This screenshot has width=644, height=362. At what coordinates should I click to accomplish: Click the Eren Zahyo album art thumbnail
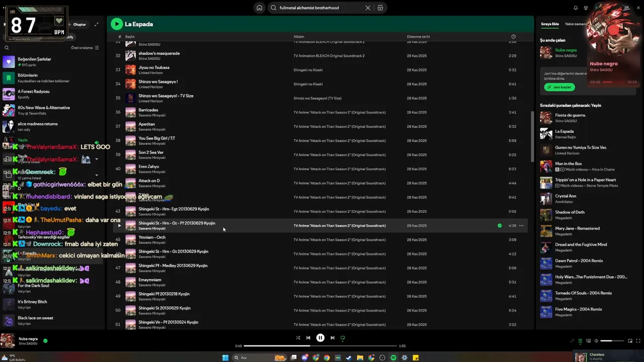[130, 169]
